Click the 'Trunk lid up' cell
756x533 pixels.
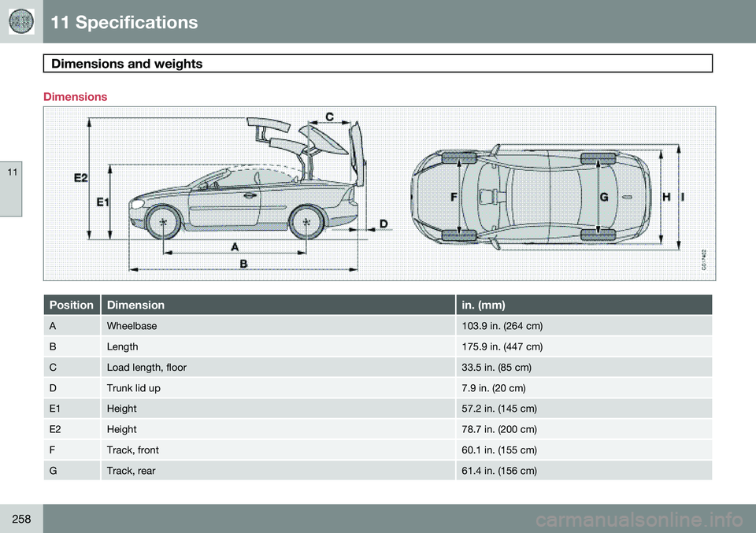[x=278, y=388]
